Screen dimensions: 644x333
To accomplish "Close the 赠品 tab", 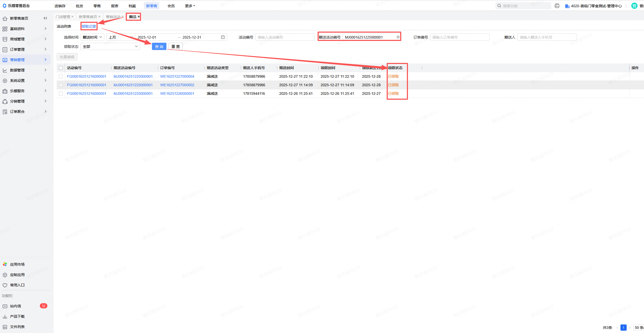I will 139,17.
